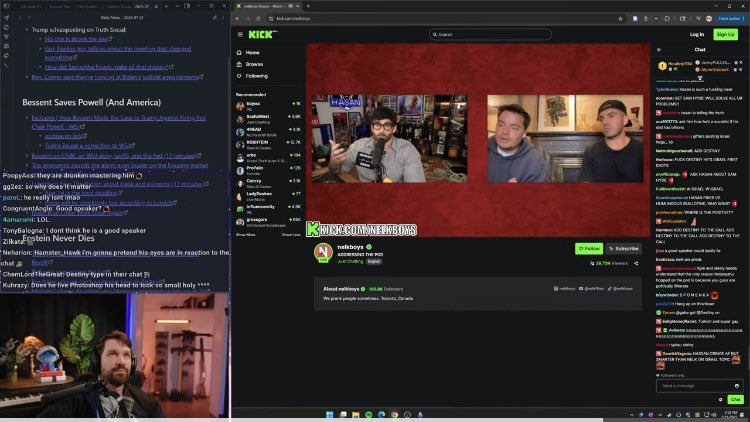
Task: Open Following in Kick sidebar
Action: click(252, 76)
